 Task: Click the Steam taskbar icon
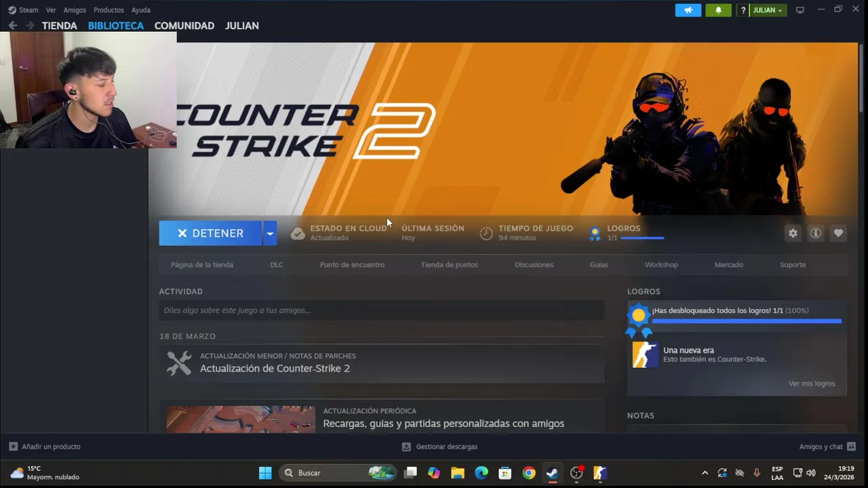click(553, 473)
